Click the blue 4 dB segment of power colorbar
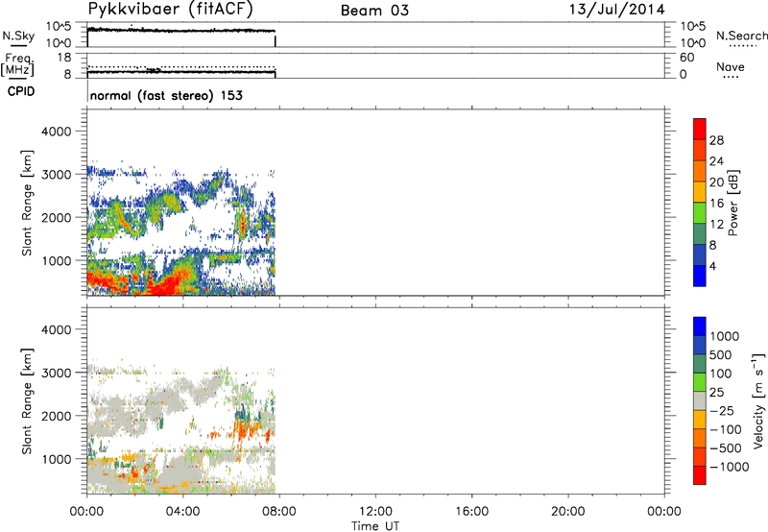768x532 pixels. (x=700, y=276)
